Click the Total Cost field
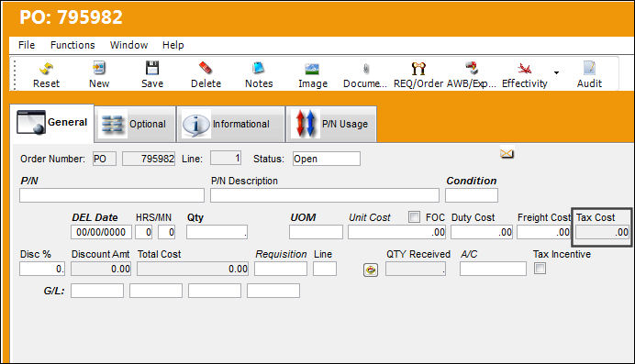This screenshot has width=635, height=364. (x=193, y=269)
